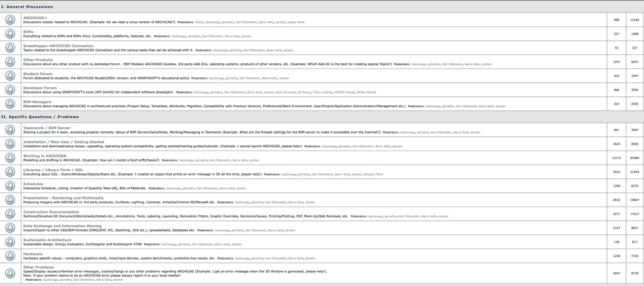
Task: Click the Sustainable Architecture forum icon
Action: 10,241
